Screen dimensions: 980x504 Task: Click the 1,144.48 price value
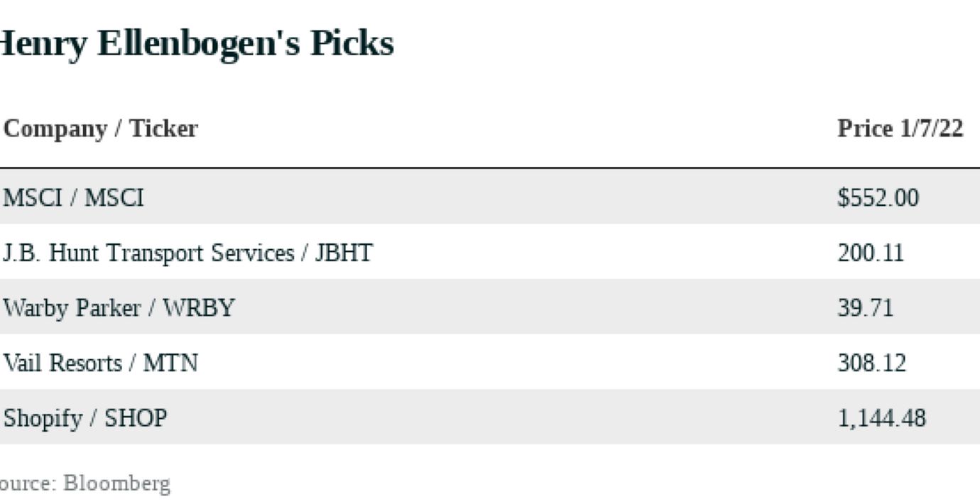pyautogui.click(x=881, y=418)
